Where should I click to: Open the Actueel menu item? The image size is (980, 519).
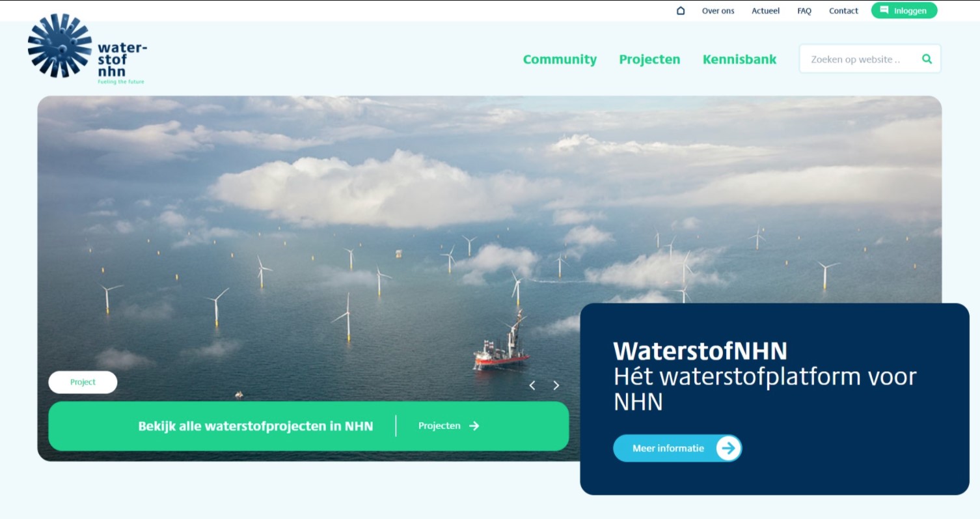(765, 10)
